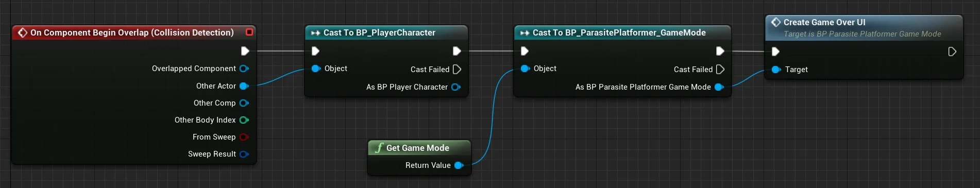Click the red From Sweep boolean pin
980x188 pixels.
click(244, 137)
